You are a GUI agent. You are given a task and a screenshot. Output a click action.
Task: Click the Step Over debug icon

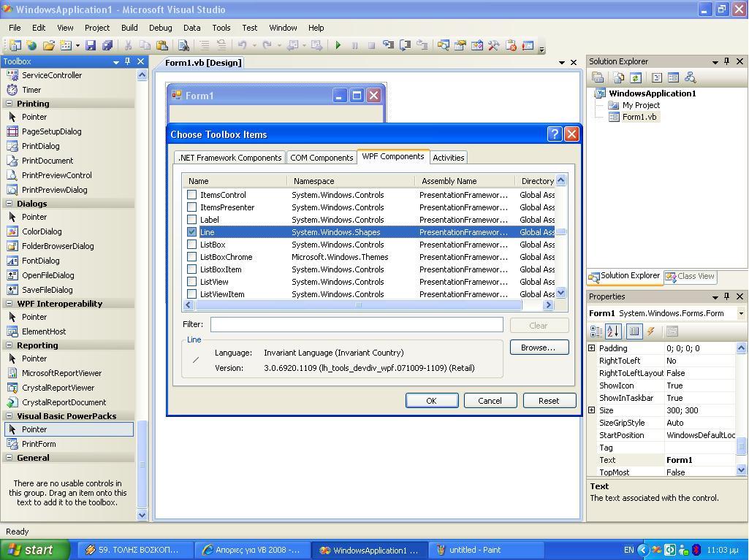tap(406, 45)
